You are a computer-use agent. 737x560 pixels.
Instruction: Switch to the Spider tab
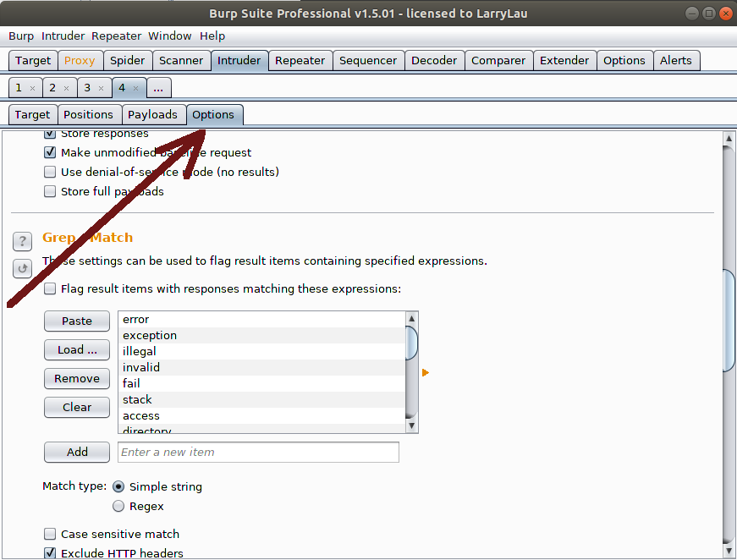pos(128,61)
